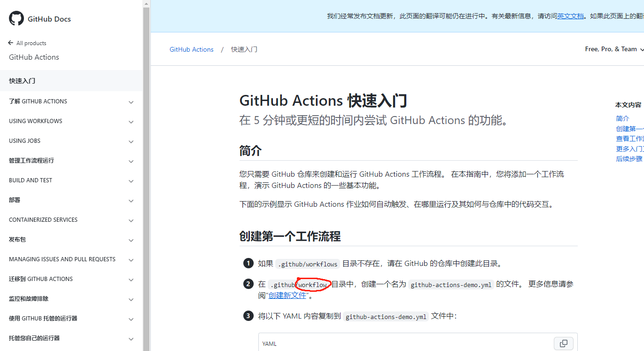Screen dimensions: 644x351
Task: Expand the 管理工作流程运行 section
Action: tap(131, 161)
